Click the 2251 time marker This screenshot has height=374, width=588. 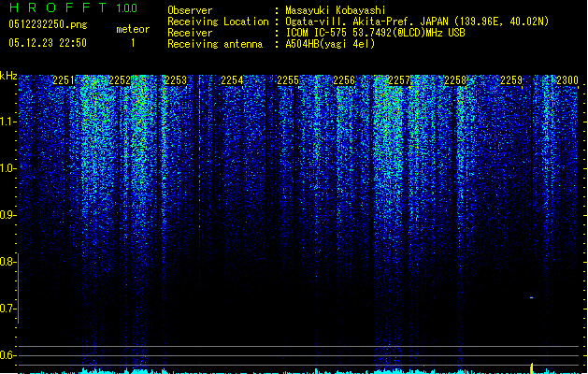[x=64, y=80]
